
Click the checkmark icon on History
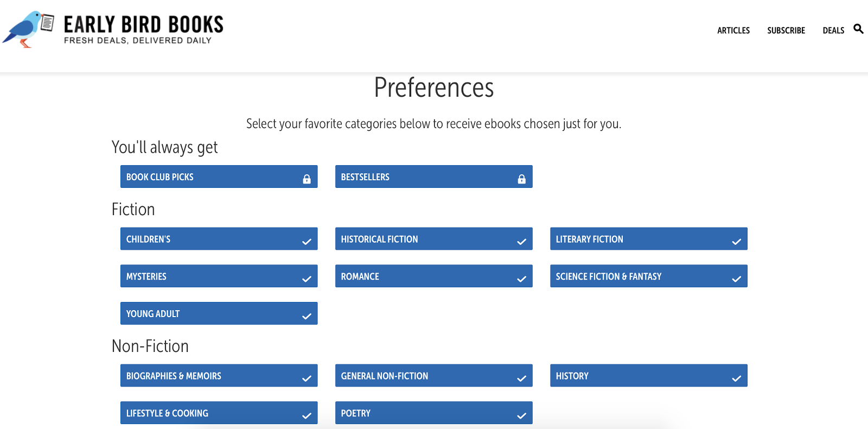736,378
